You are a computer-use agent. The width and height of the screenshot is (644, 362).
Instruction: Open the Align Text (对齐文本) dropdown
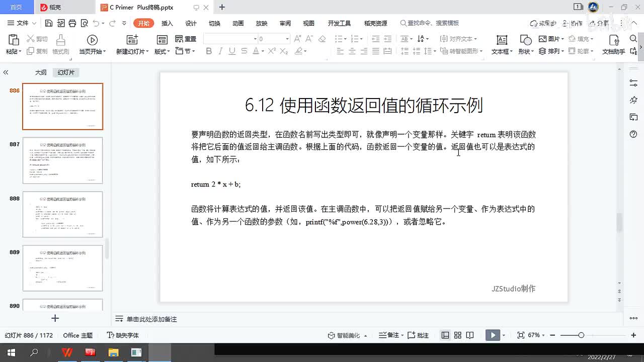pyautogui.click(x=458, y=39)
